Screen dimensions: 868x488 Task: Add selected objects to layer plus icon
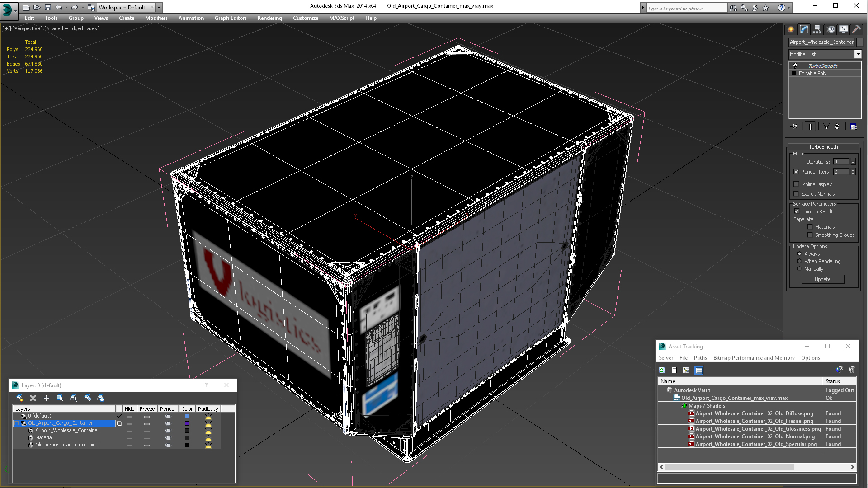click(x=46, y=398)
